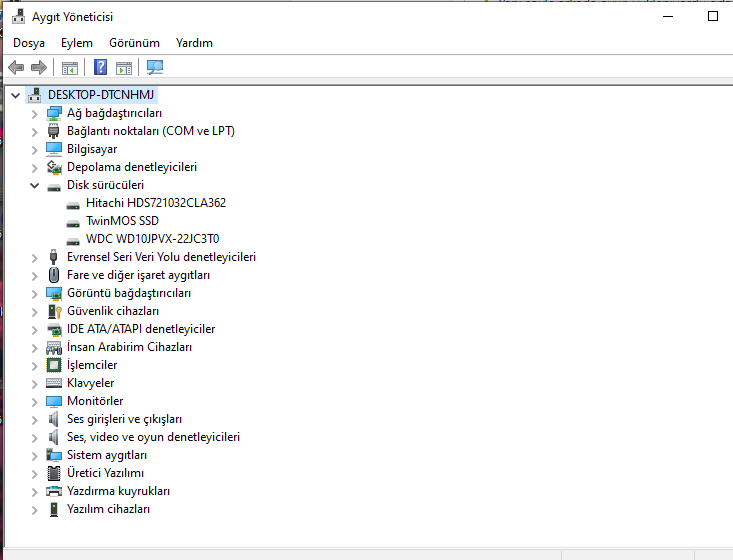This screenshot has height=560, width=733.
Task: Expand Fare ve diğer işaret aygıtları
Action: pos(35,276)
